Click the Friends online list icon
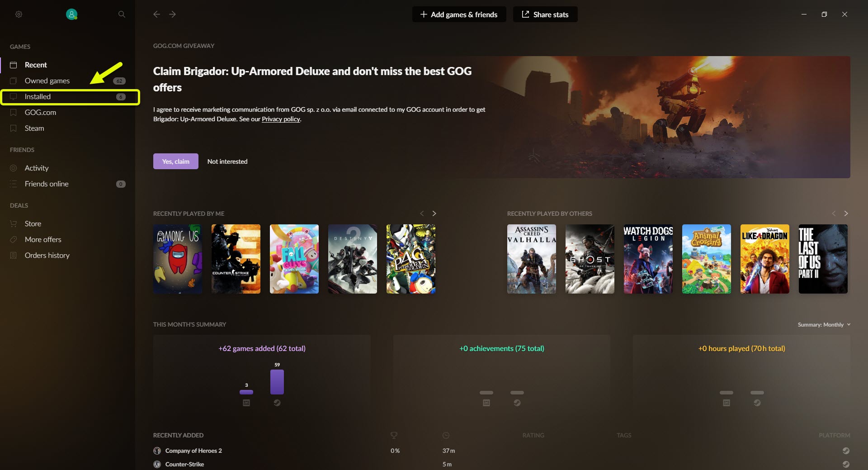This screenshot has height=470, width=868. pyautogui.click(x=14, y=184)
